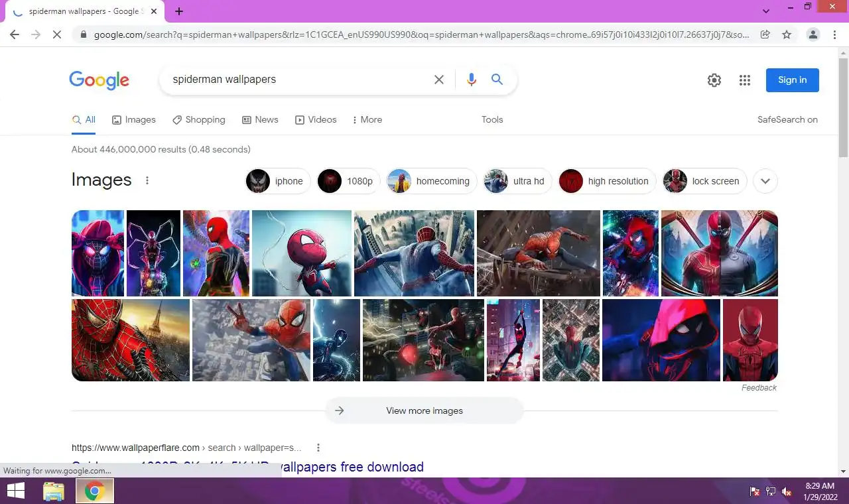
Task: Open wallpaperflare result options menu
Action: pyautogui.click(x=318, y=448)
